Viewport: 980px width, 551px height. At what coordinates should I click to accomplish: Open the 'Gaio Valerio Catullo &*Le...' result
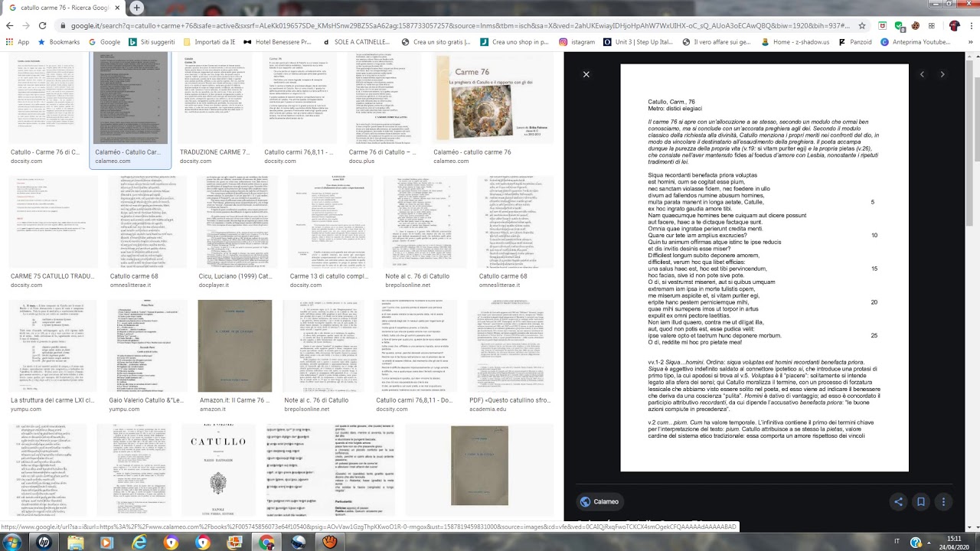(x=146, y=346)
